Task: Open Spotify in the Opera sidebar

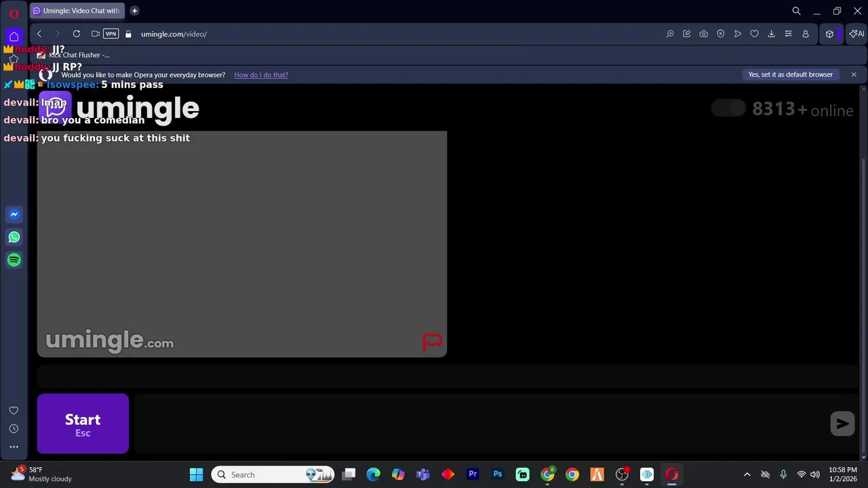Action: coord(14,260)
